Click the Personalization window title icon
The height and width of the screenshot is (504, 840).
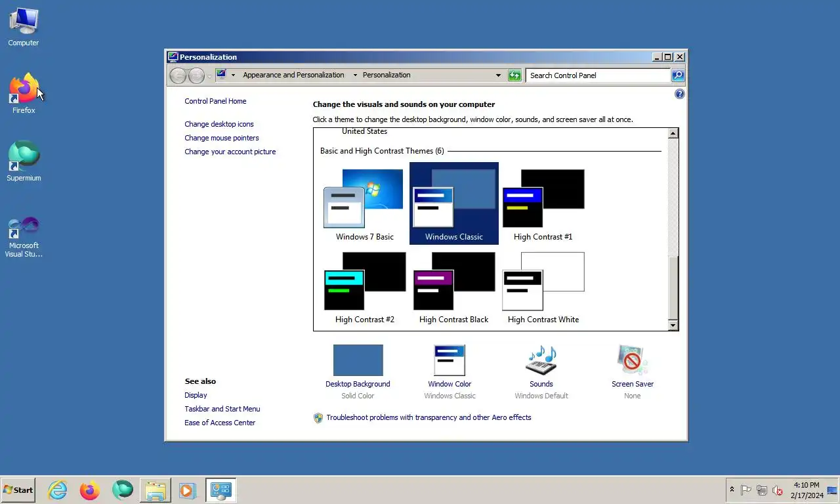coord(173,57)
